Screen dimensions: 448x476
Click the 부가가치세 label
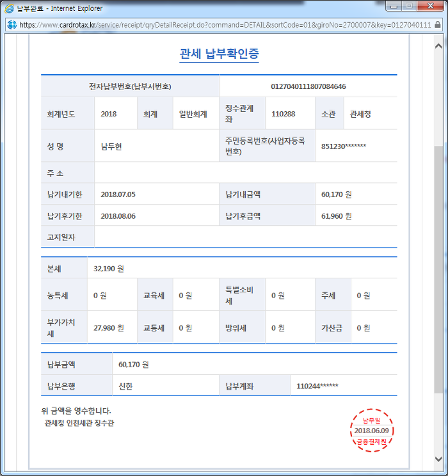click(x=61, y=328)
